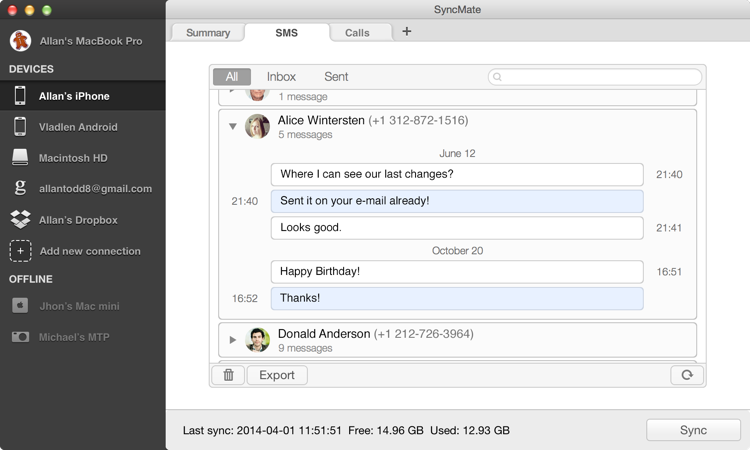Select Vladlen Android device

(83, 127)
